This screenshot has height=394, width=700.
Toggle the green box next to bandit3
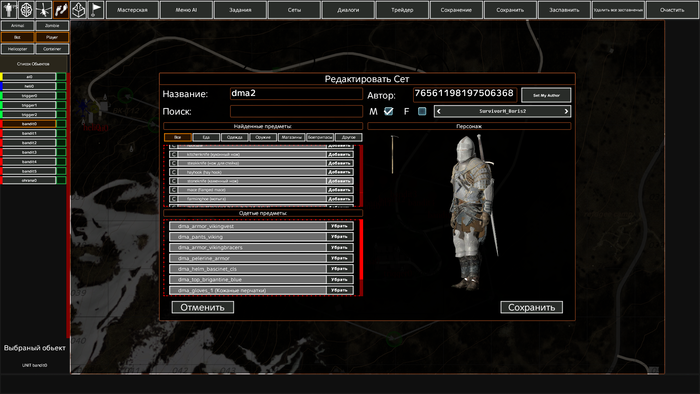(61, 152)
